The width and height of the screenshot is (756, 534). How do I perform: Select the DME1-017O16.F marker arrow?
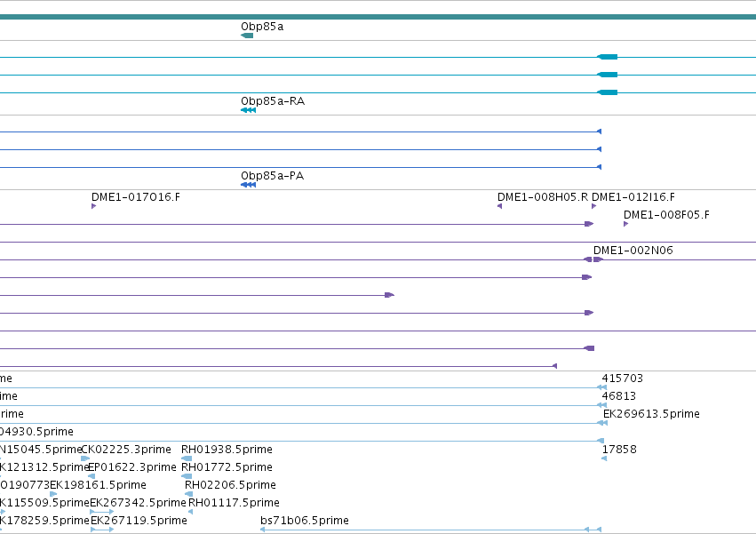[x=93, y=206]
